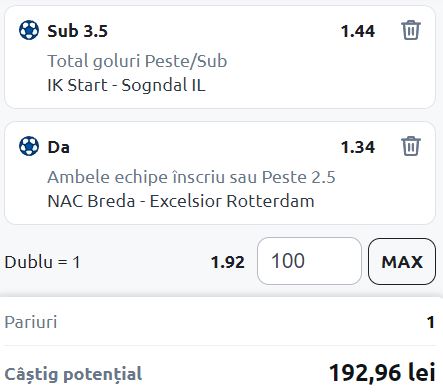Click the MAX stake button
The height and width of the screenshot is (392, 443).
coord(402,262)
